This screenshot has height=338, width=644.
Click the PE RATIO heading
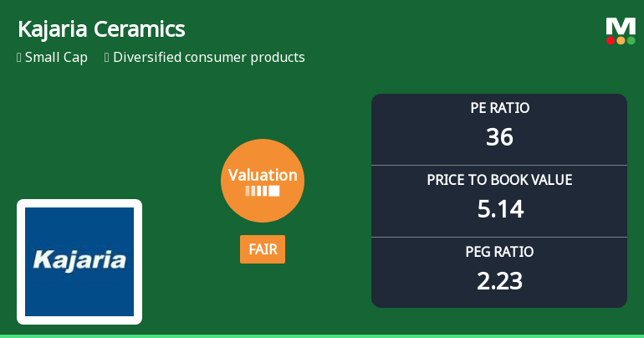click(x=499, y=108)
